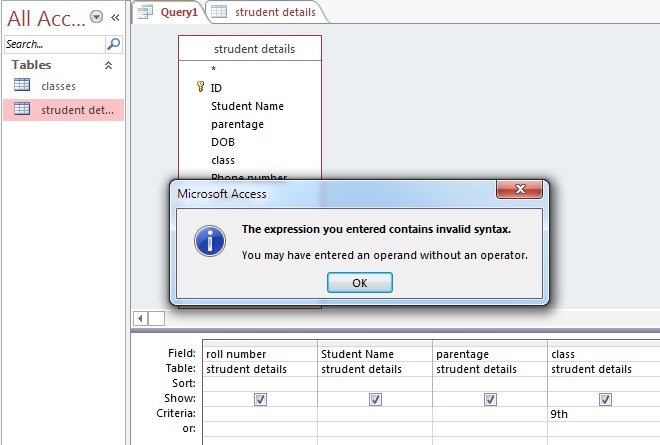
Task: Select DOB in the field list
Action: pyautogui.click(x=223, y=142)
